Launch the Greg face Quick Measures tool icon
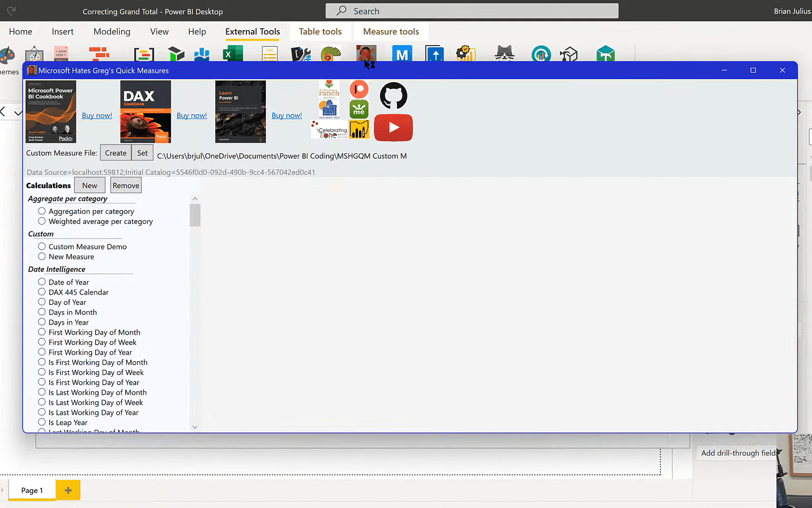This screenshot has height=508, width=812. [x=366, y=54]
